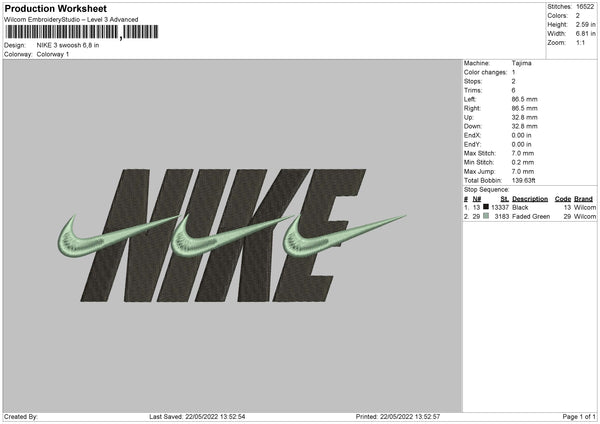This screenshot has height=424, width=600.
Task: Click the Min Stitch value 0.2 mm
Action: tap(523, 163)
